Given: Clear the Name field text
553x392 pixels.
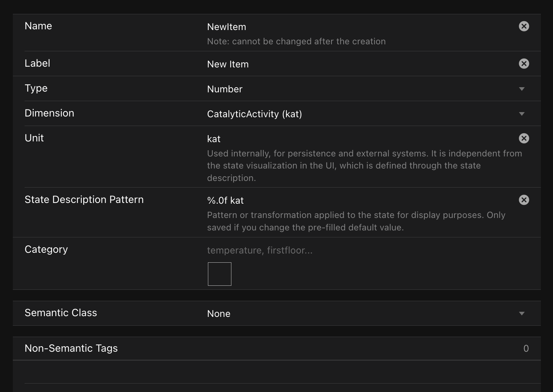Looking at the screenshot, I should click(x=524, y=26).
